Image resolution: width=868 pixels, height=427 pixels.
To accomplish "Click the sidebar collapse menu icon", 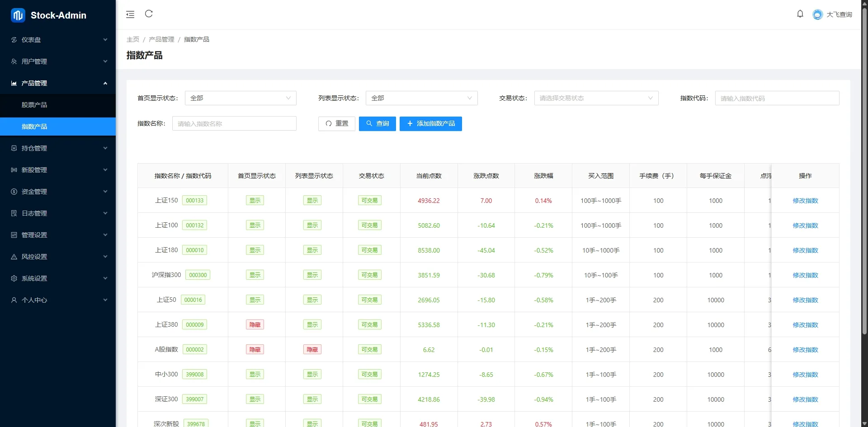I will click(130, 14).
